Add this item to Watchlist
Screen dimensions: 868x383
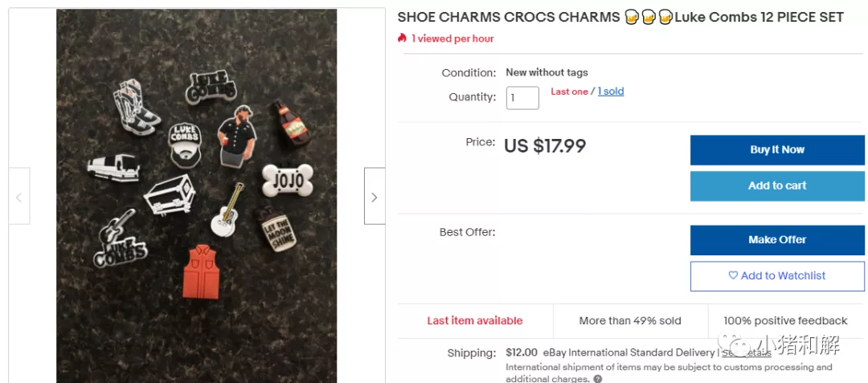click(x=777, y=275)
